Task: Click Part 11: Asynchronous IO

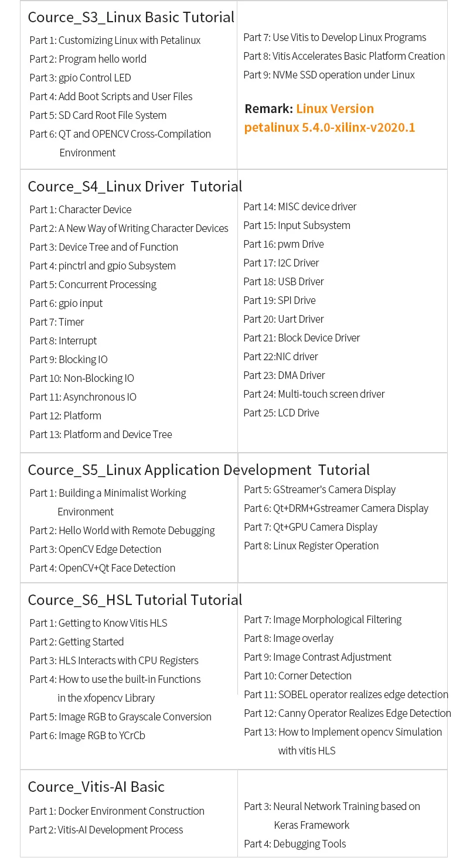Action: [x=83, y=397]
